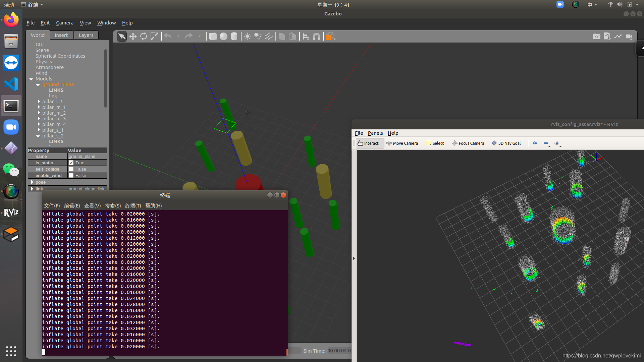
Task: Insert a cylinder shape
Action: click(x=234, y=37)
